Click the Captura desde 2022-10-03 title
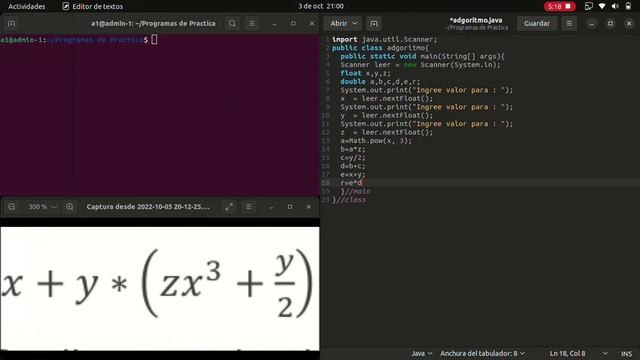 pyautogui.click(x=148, y=207)
